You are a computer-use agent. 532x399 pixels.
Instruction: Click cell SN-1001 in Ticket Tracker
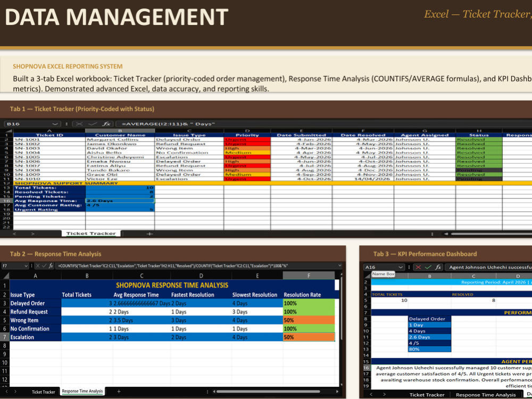coord(49,139)
